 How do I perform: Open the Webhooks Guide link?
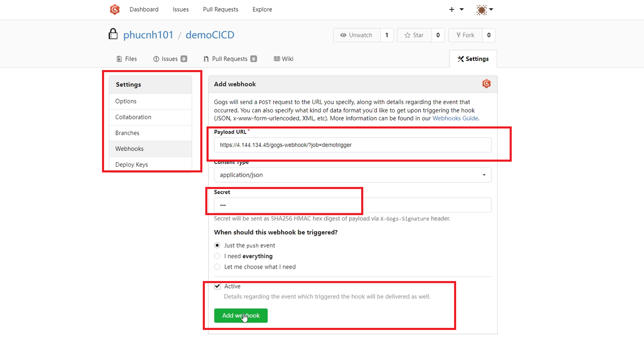455,118
